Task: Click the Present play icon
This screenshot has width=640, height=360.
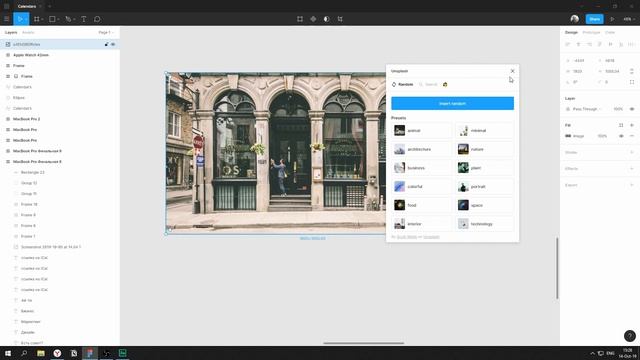Action: tap(612, 19)
